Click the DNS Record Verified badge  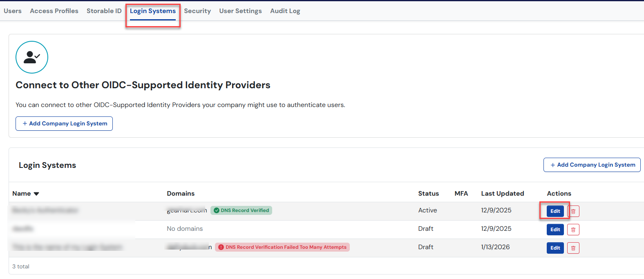pyautogui.click(x=241, y=210)
